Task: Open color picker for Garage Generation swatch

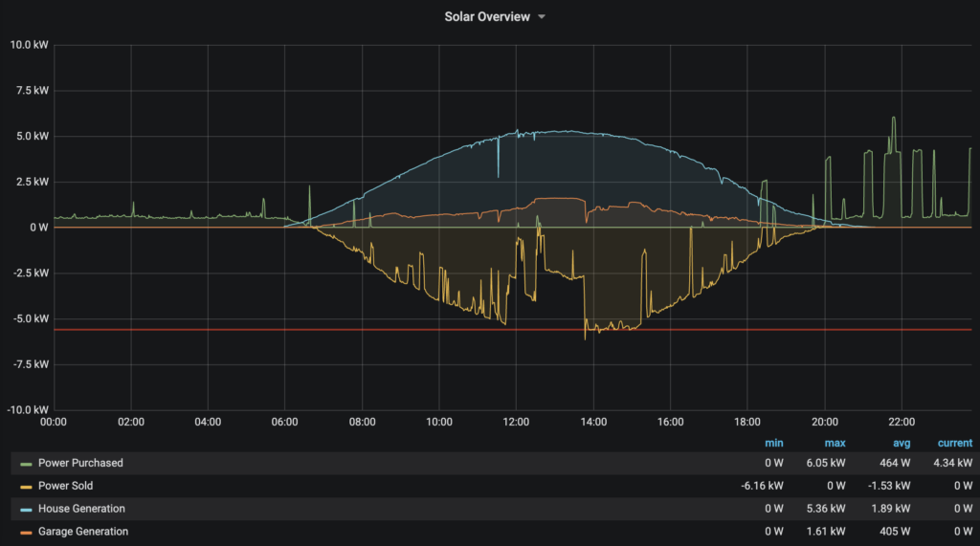Action: click(x=26, y=533)
